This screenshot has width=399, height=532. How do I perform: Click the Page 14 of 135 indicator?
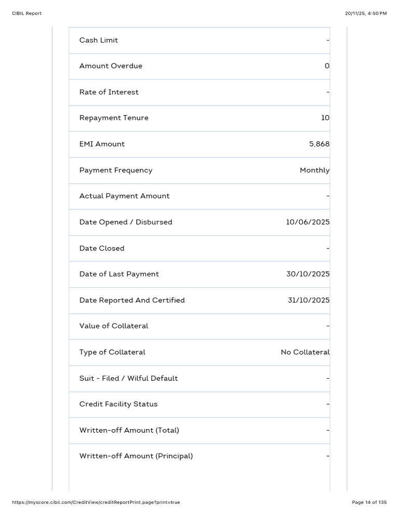(369, 502)
